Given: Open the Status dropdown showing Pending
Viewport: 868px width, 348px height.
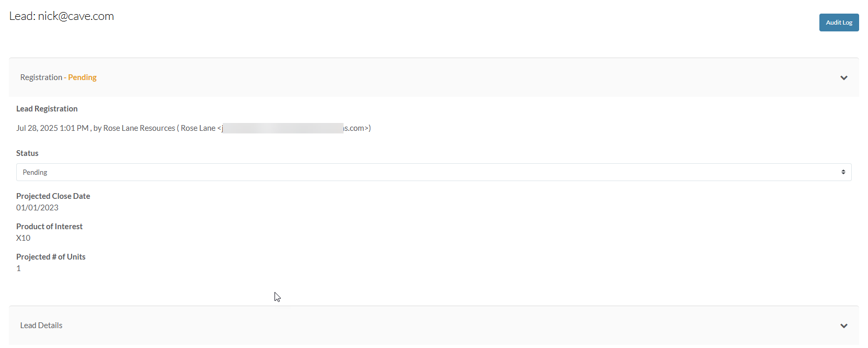Looking at the screenshot, I should tap(433, 172).
